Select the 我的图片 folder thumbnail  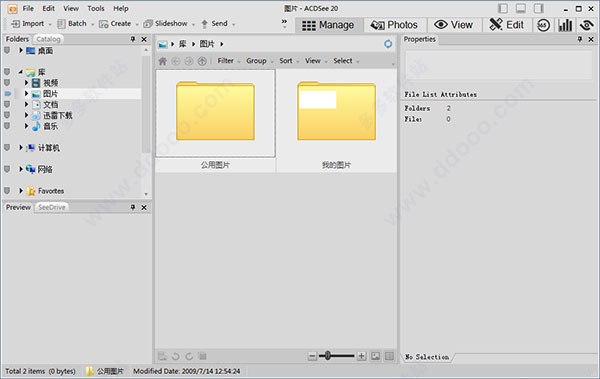(336, 120)
